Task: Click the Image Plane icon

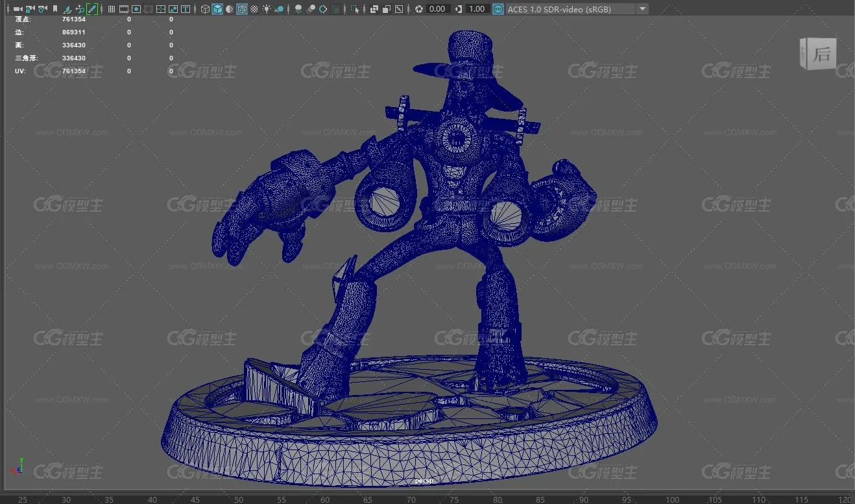Action: tap(67, 9)
